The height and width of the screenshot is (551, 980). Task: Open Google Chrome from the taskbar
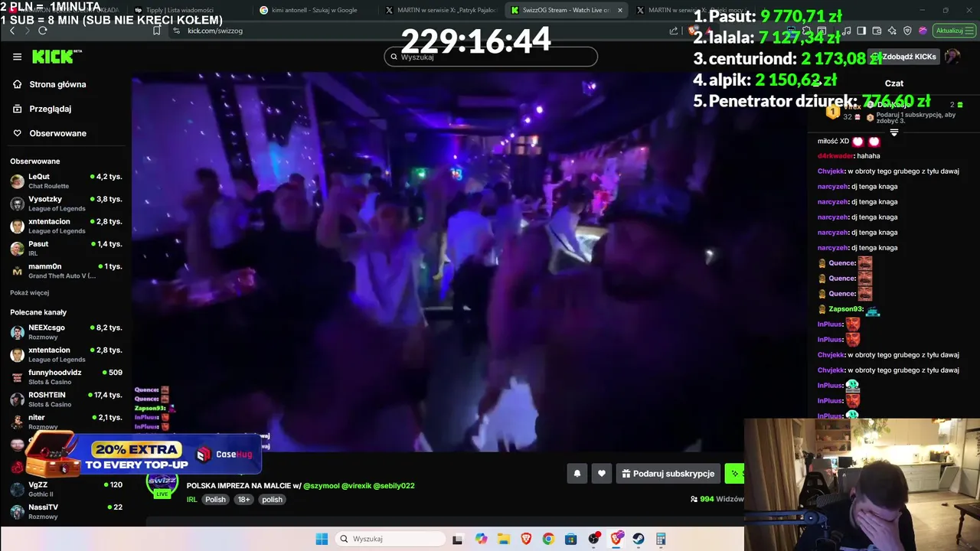(548, 539)
